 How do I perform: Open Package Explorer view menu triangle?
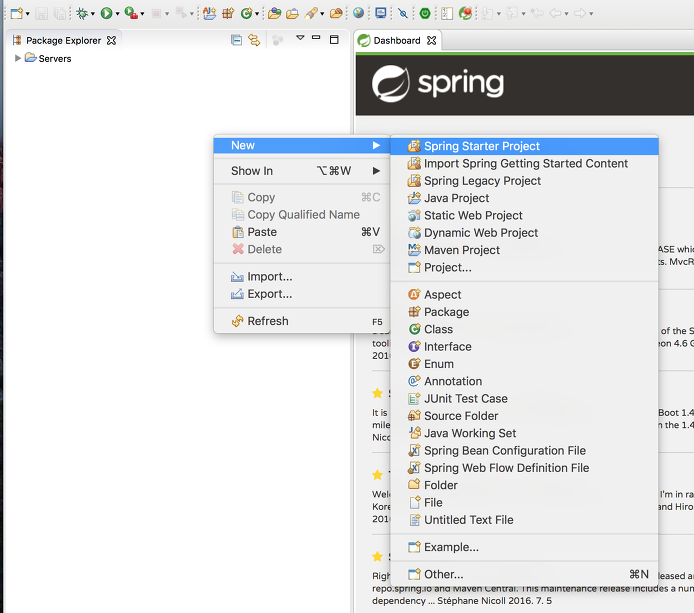[300, 38]
